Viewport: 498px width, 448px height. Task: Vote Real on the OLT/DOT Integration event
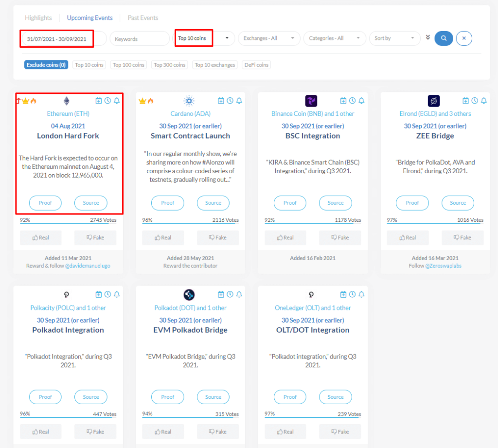coord(285,432)
